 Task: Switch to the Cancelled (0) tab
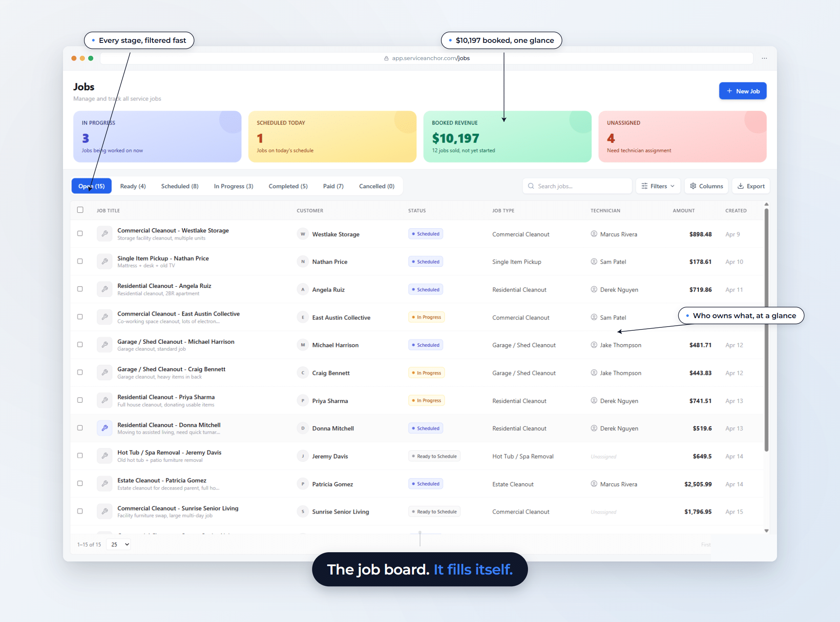[x=377, y=186]
